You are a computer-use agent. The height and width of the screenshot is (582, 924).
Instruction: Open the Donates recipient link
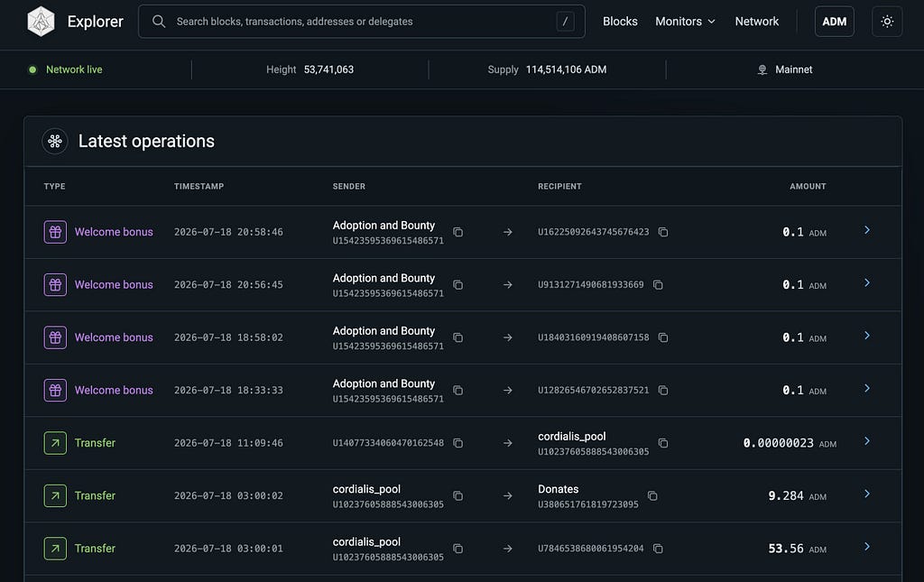(x=558, y=489)
